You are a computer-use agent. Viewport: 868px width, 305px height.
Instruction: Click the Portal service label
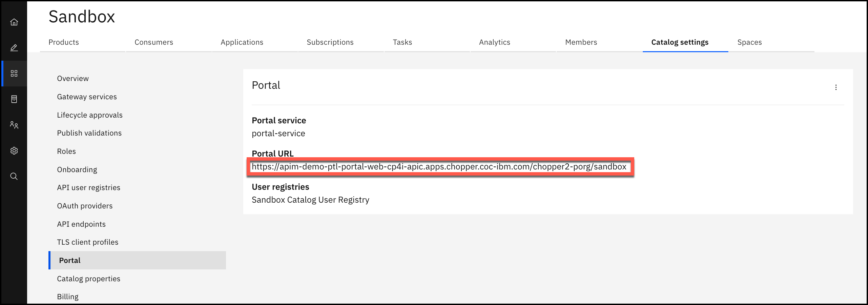279,121
